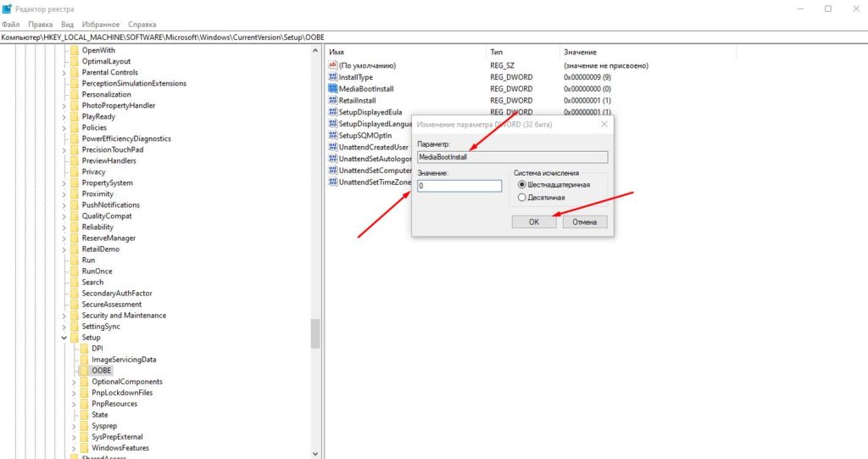Select the Шестнадцатеричная radio button
This screenshot has width=868, height=459.
(521, 185)
